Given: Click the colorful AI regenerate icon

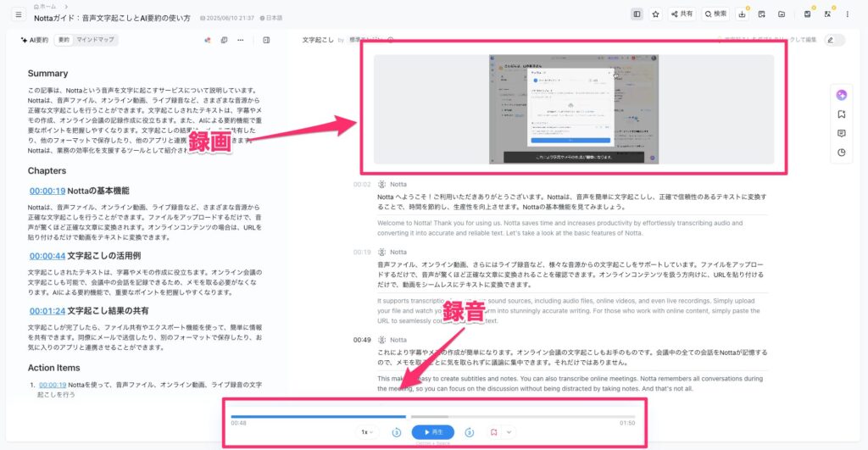Looking at the screenshot, I should 208,40.
